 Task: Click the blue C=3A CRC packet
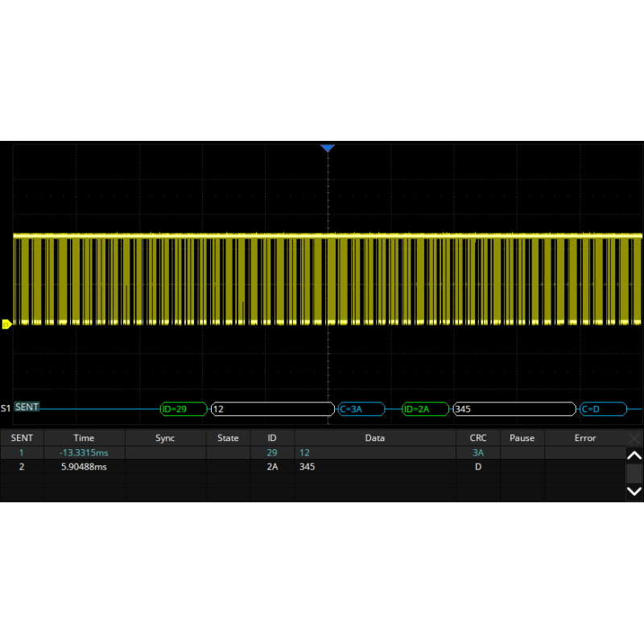(x=361, y=409)
